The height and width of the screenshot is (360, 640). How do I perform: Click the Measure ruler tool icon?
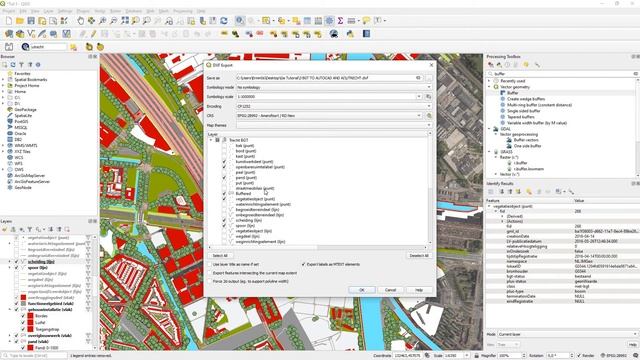(351, 20)
